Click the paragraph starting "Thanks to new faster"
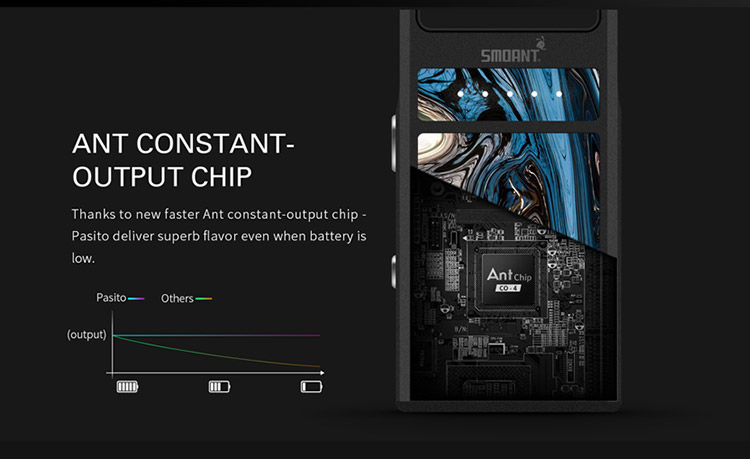 tap(219, 236)
